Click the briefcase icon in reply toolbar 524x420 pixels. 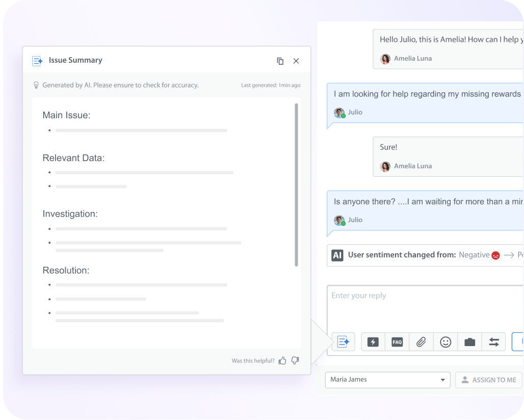tap(469, 342)
